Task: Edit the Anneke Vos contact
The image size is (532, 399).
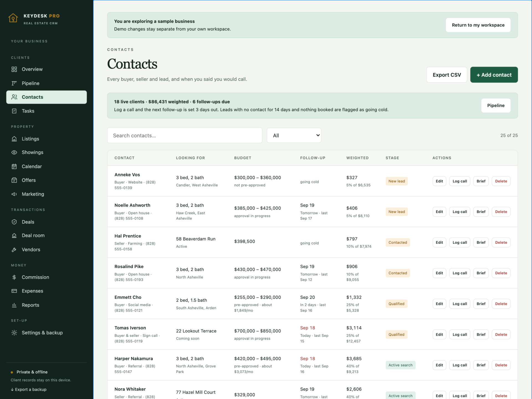Action: [x=439, y=181]
